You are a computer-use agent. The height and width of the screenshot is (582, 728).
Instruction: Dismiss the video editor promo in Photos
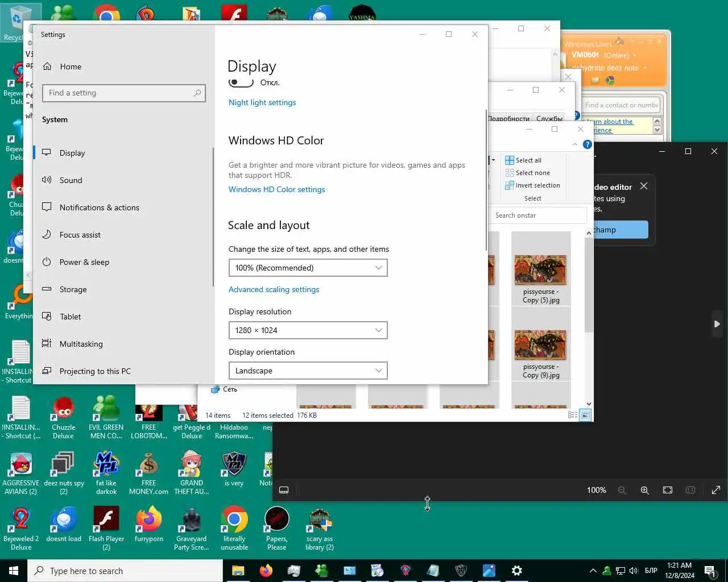tap(644, 186)
